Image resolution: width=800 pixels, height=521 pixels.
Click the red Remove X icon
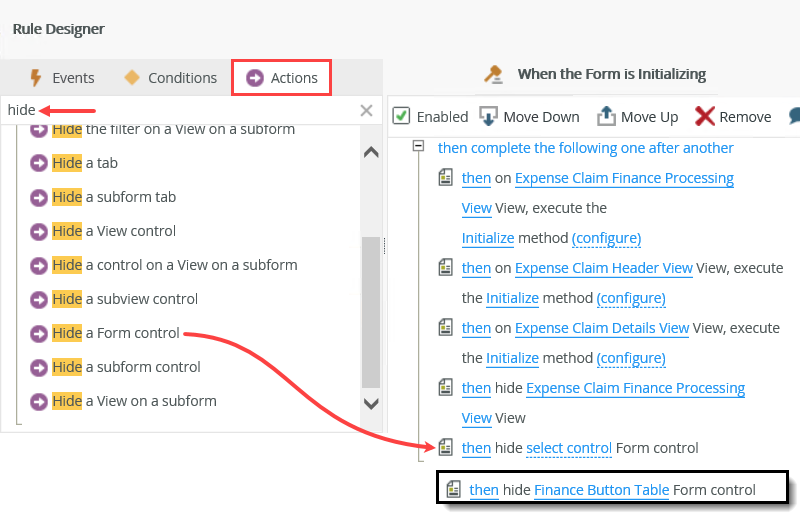click(x=705, y=116)
